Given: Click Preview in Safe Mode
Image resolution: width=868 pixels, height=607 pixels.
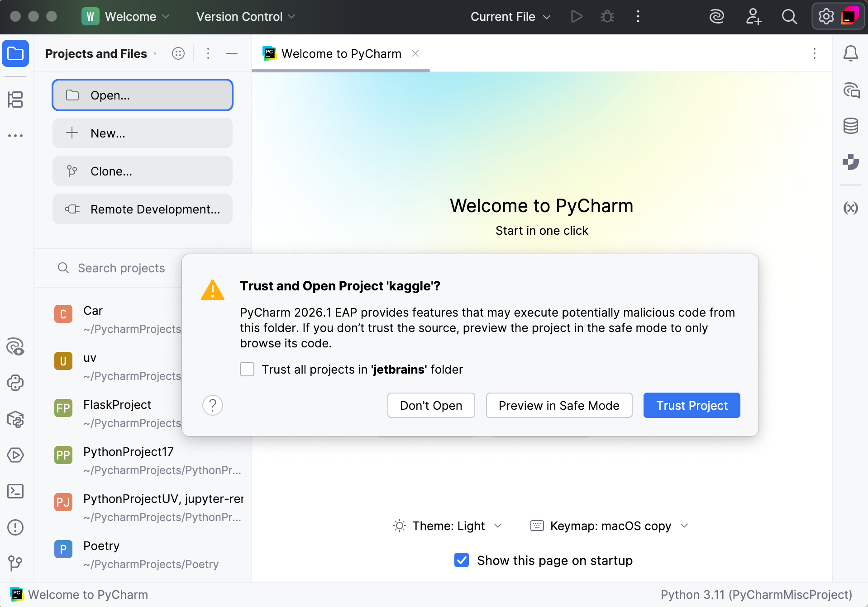Looking at the screenshot, I should click(559, 405).
